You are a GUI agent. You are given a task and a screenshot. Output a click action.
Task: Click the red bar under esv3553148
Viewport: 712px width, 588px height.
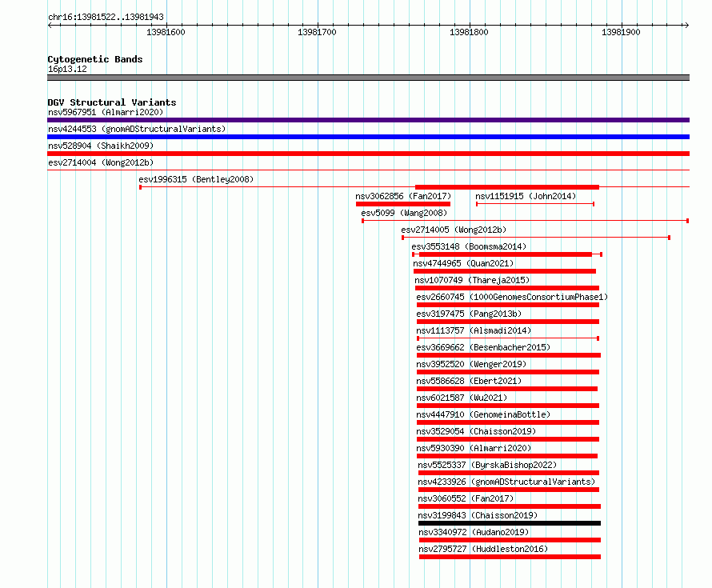pyautogui.click(x=506, y=254)
